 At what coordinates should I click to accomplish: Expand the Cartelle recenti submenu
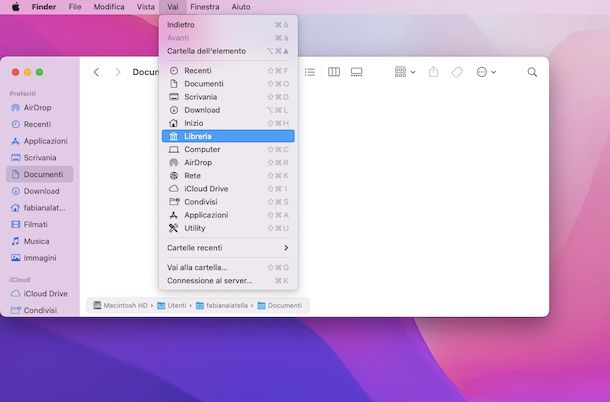pyautogui.click(x=228, y=248)
